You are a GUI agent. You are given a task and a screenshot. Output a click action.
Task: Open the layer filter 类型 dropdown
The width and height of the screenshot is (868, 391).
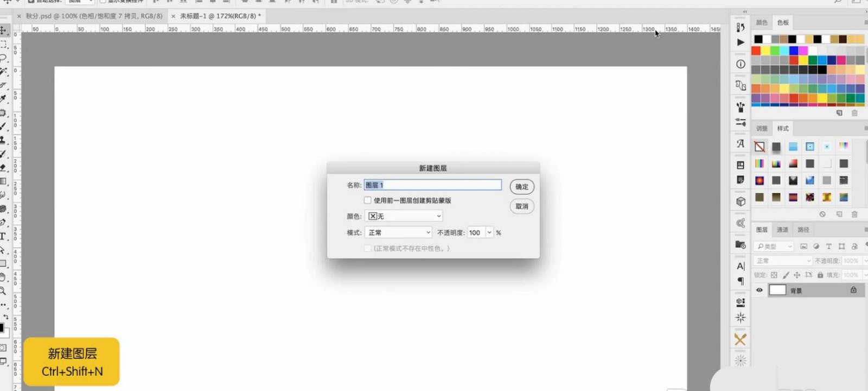pos(774,247)
